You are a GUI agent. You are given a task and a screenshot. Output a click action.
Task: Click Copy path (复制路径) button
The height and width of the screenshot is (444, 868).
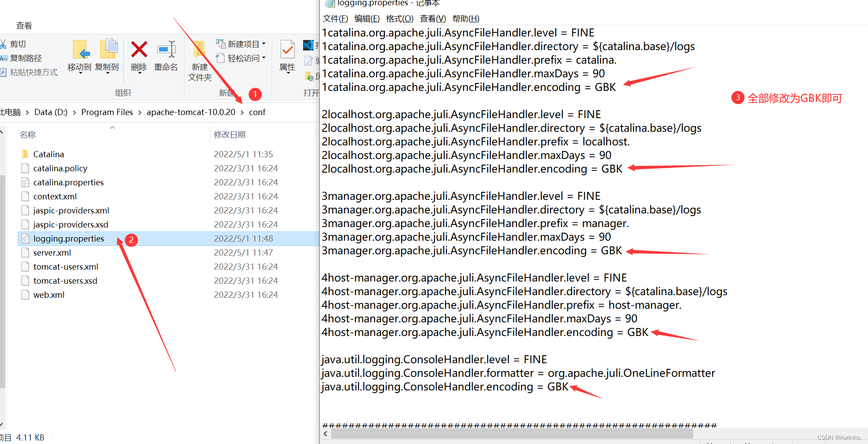click(x=21, y=58)
